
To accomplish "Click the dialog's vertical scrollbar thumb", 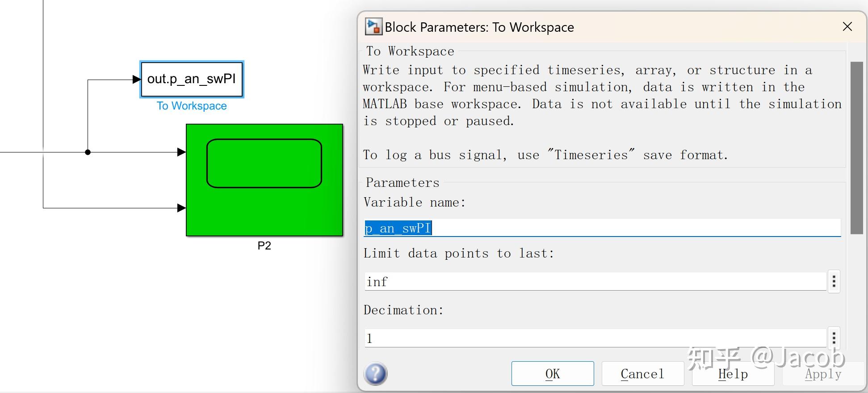I will click(x=856, y=148).
